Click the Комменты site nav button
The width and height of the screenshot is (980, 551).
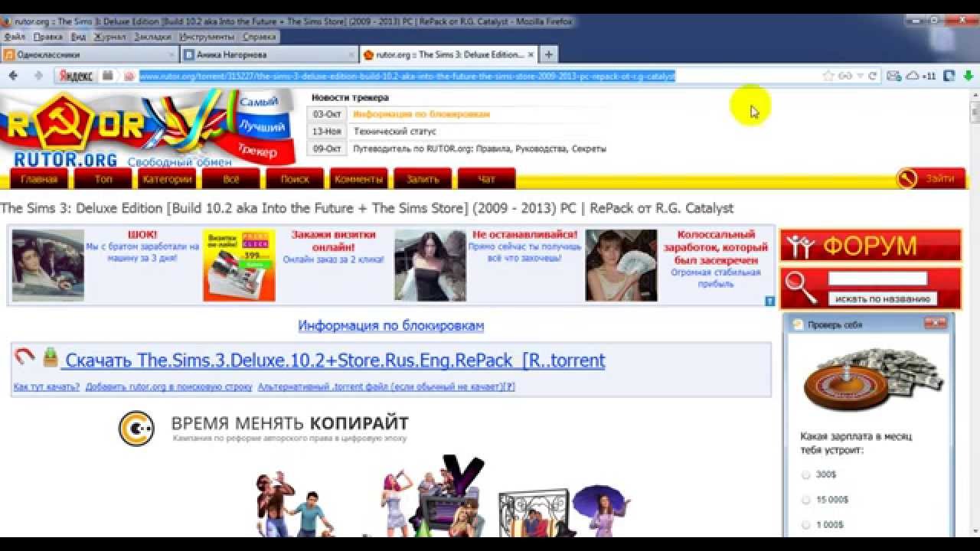[358, 179]
